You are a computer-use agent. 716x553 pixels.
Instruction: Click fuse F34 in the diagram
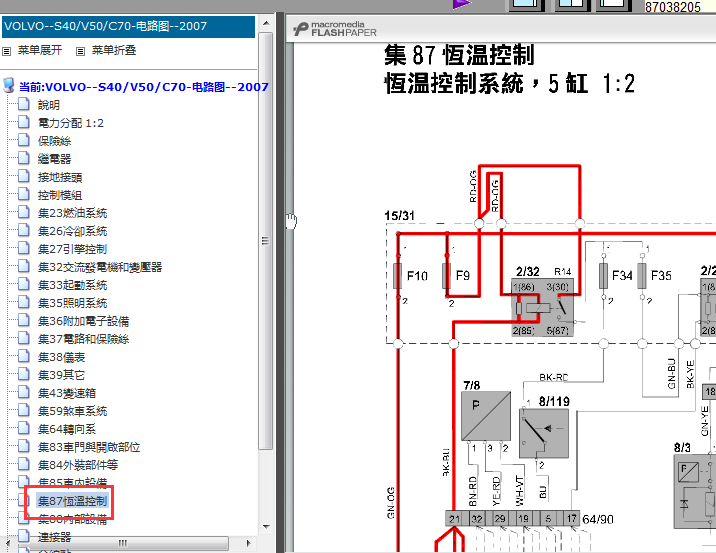point(604,275)
